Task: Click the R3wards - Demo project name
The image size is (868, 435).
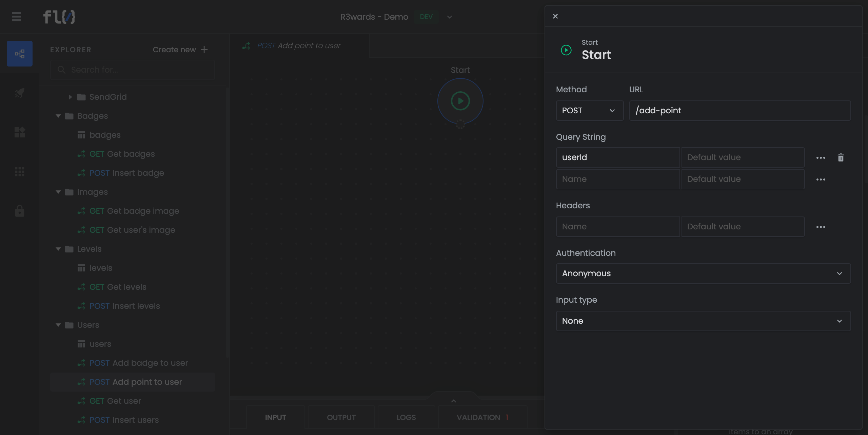Action: [374, 17]
